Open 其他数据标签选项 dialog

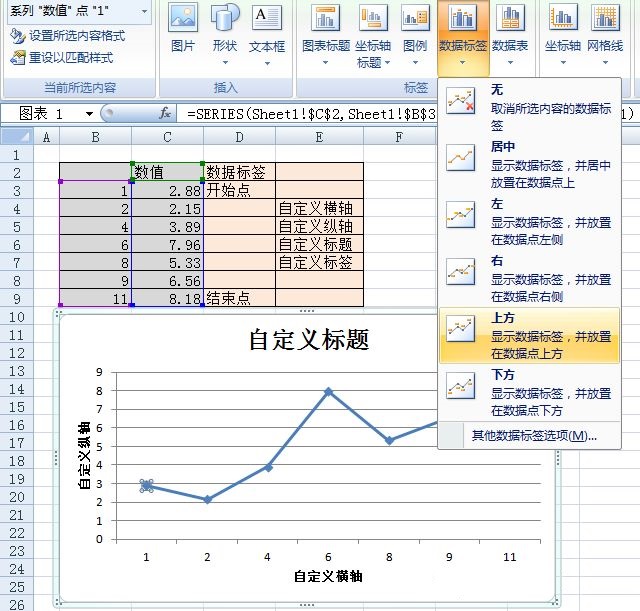(x=534, y=436)
